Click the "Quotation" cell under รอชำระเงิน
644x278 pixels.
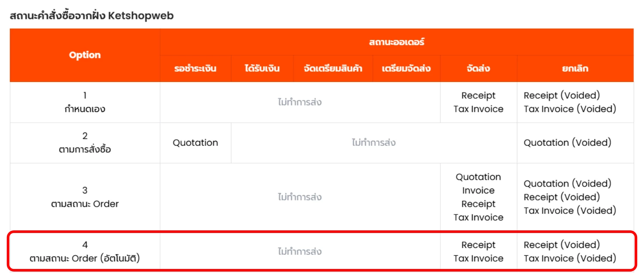pos(195,143)
